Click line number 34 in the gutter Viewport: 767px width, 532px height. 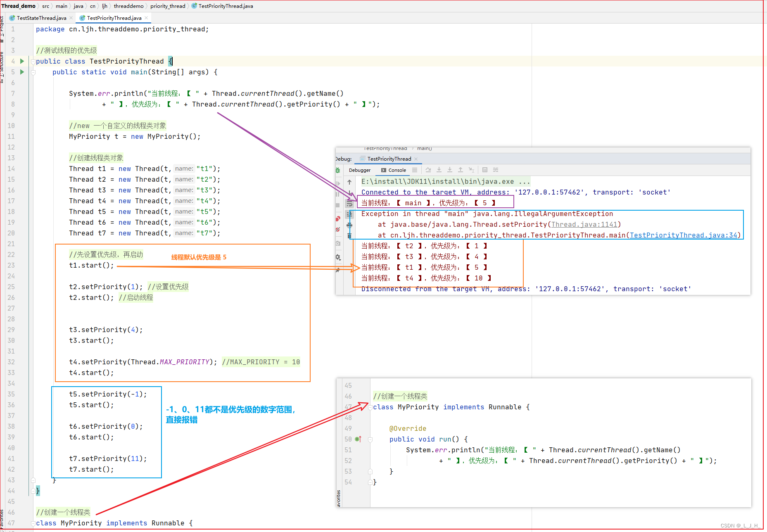pos(11,383)
